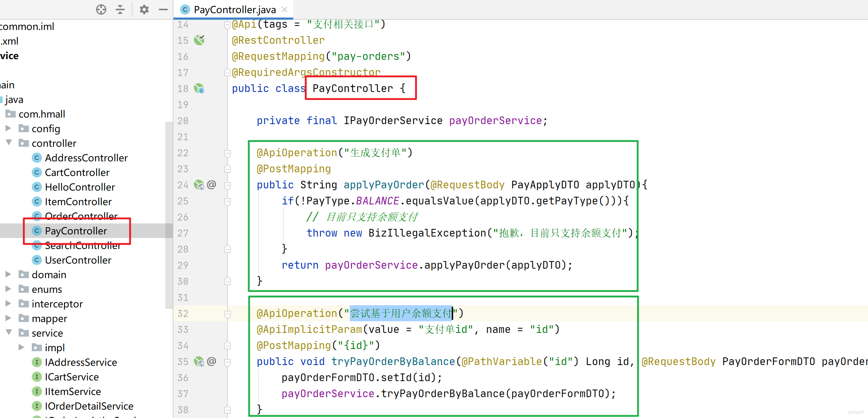This screenshot has height=418, width=868.
Task: Click the @RestController annotation
Action: (x=278, y=40)
